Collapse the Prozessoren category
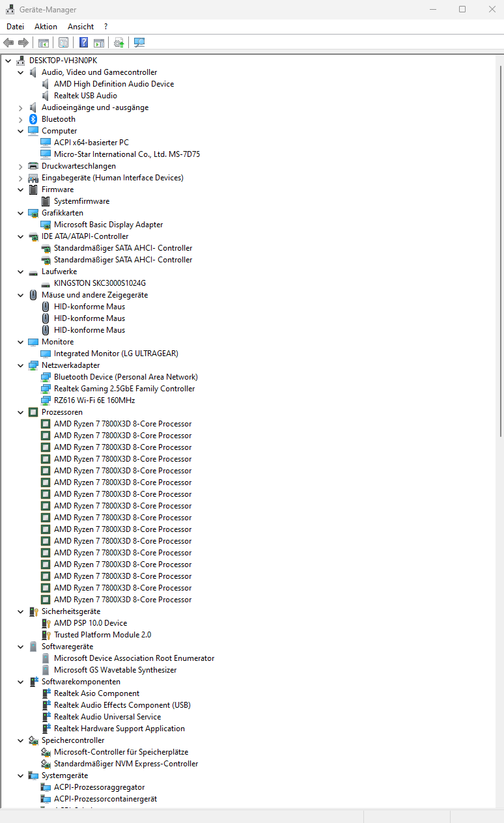 [21, 412]
